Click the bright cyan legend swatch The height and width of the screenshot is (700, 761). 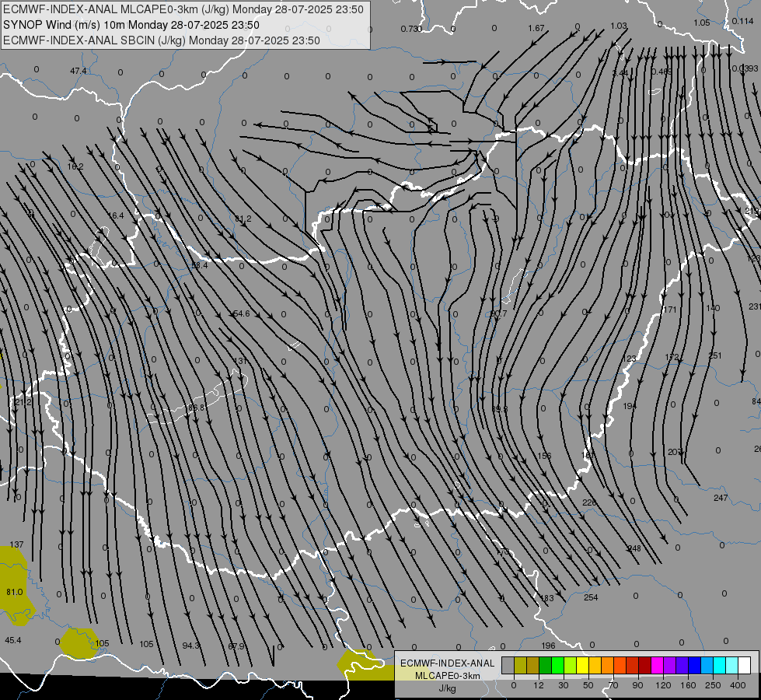click(x=720, y=665)
